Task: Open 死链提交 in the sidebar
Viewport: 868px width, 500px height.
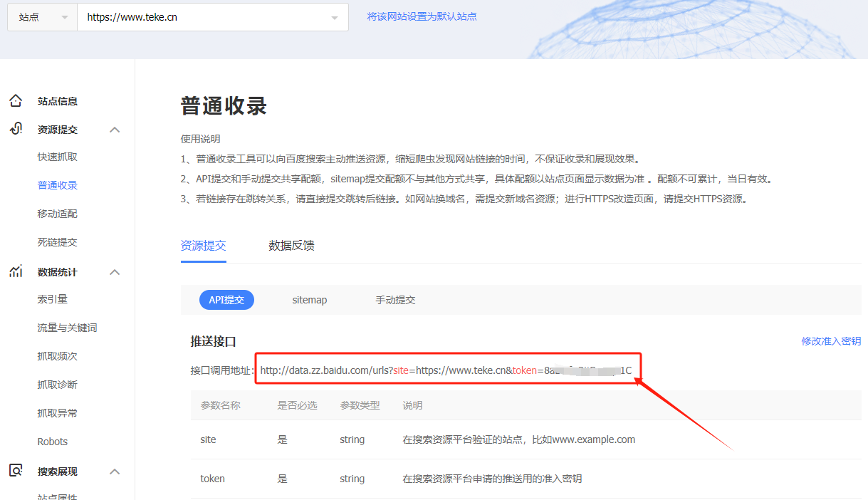Action: [x=58, y=242]
